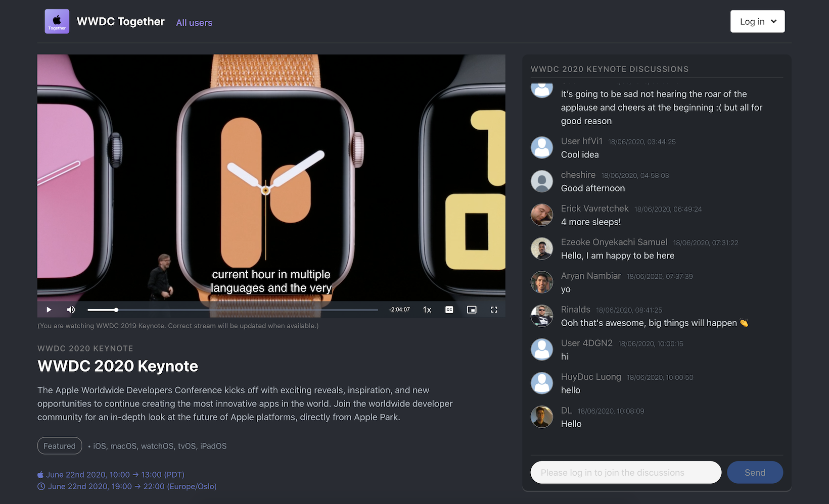Image resolution: width=829 pixels, height=504 pixels.
Task: Mute the video volume
Action: click(x=71, y=310)
